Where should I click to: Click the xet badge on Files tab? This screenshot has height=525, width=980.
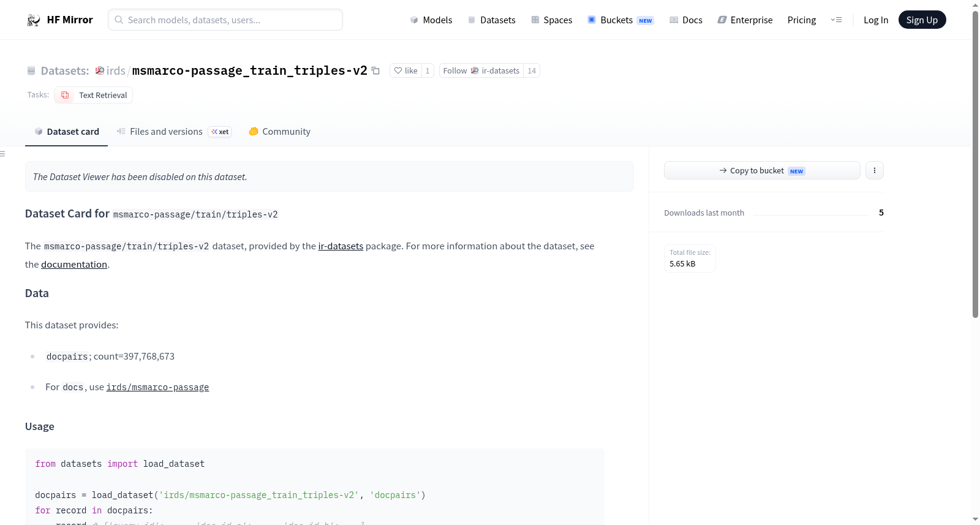tap(220, 132)
